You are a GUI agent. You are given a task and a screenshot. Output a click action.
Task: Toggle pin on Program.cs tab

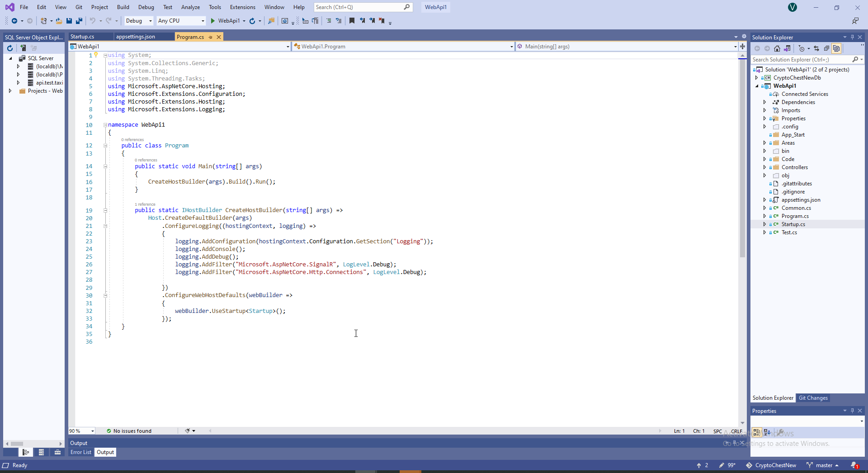click(x=210, y=37)
